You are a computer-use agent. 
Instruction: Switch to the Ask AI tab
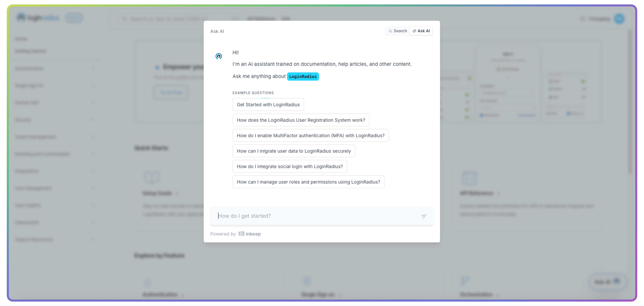click(x=421, y=31)
